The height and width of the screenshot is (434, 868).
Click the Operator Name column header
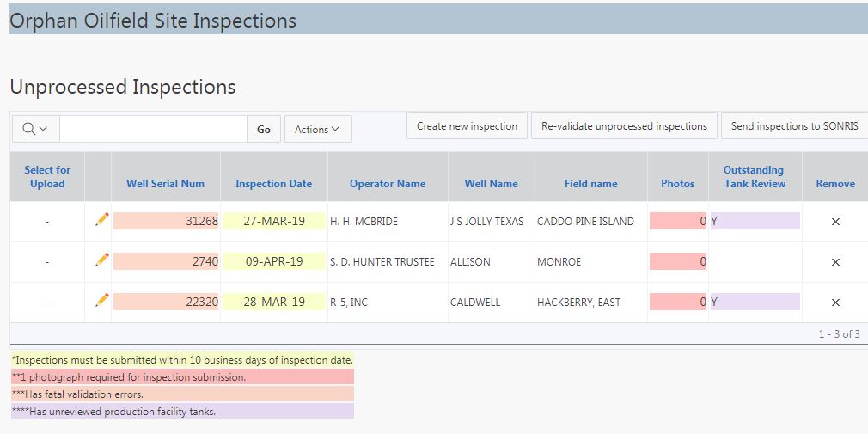pyautogui.click(x=388, y=184)
